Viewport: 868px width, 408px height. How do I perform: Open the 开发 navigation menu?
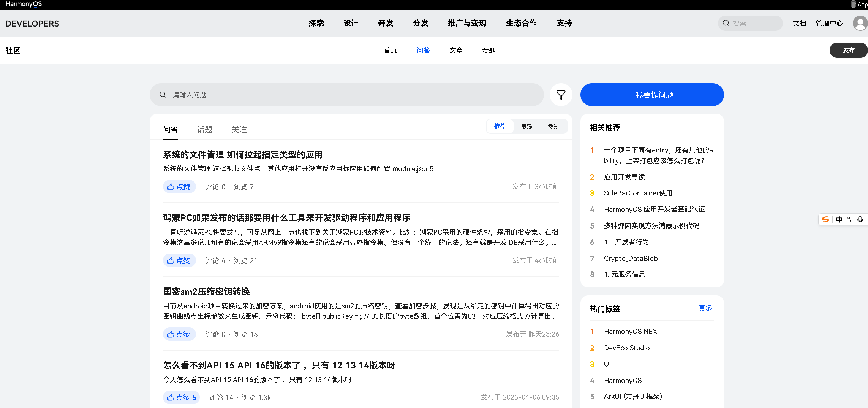(x=386, y=23)
